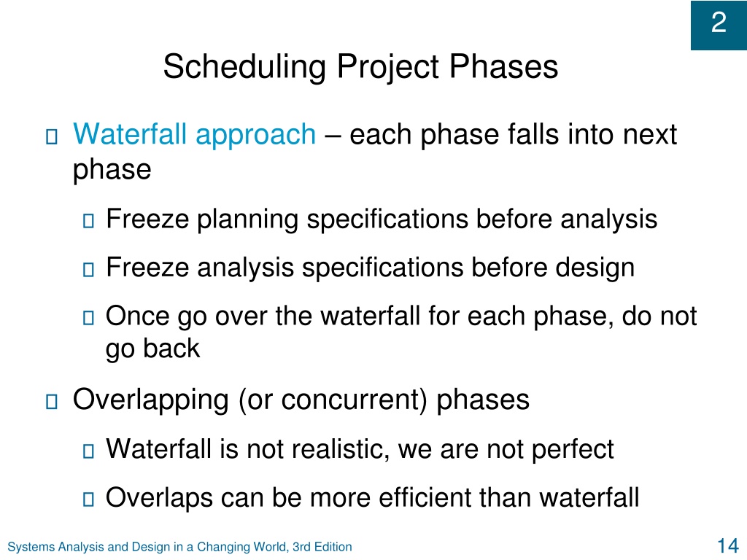This screenshot has width=747, height=560.
Task: Click bullet beside Freeze analysis specifications
Action: pyautogui.click(x=88, y=270)
